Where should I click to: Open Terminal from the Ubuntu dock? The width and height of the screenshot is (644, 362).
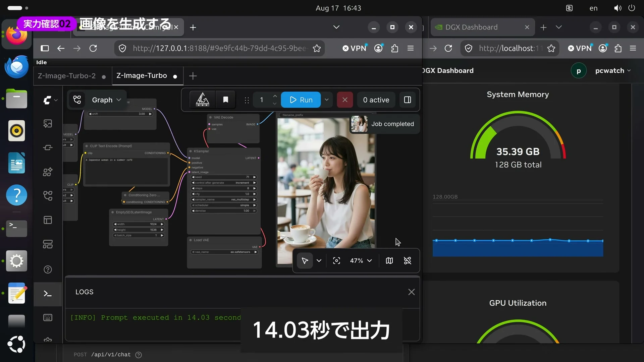pos(16,229)
